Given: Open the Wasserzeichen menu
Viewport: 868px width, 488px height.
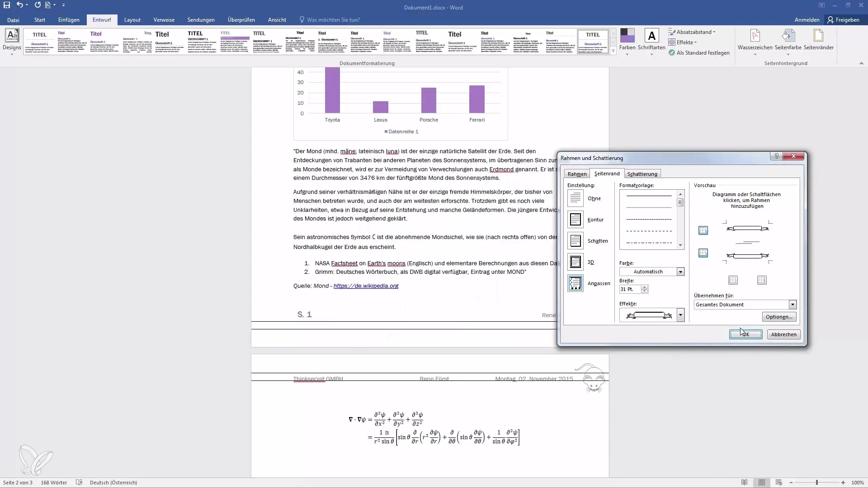Looking at the screenshot, I should tap(755, 42).
